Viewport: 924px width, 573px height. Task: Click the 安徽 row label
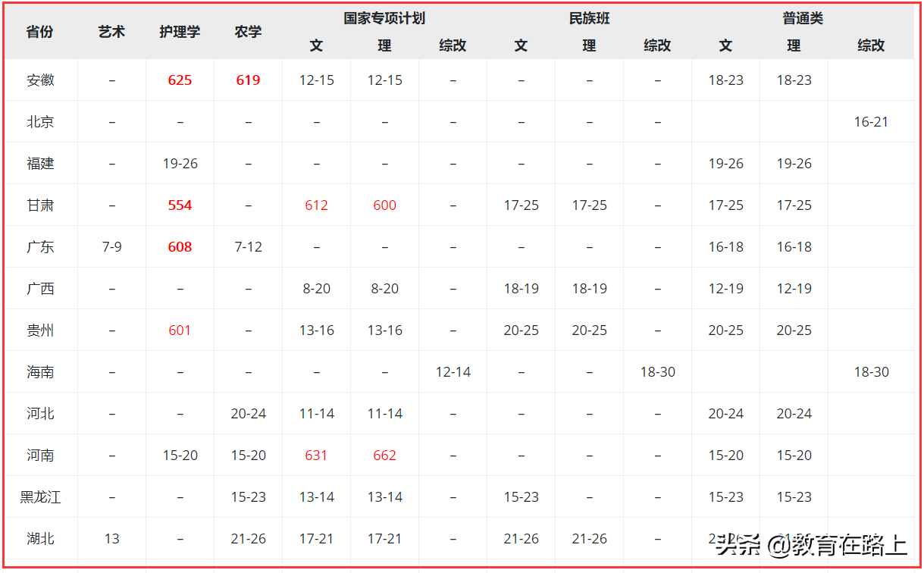point(39,80)
